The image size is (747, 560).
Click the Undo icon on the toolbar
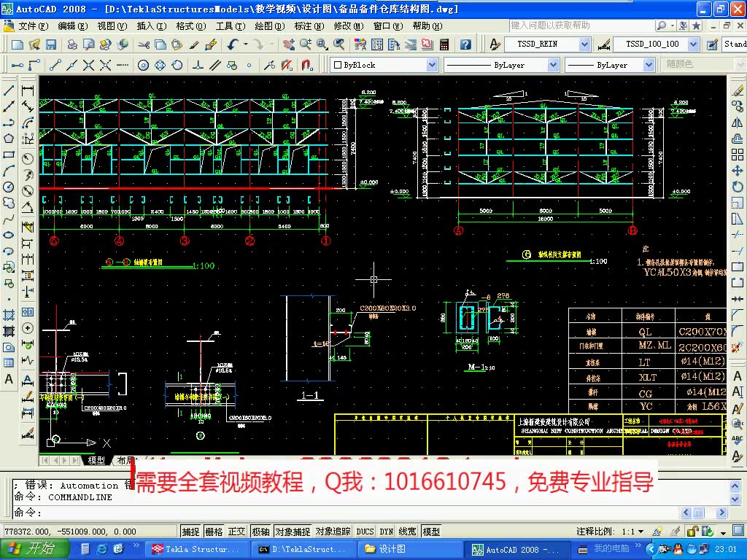point(233,44)
